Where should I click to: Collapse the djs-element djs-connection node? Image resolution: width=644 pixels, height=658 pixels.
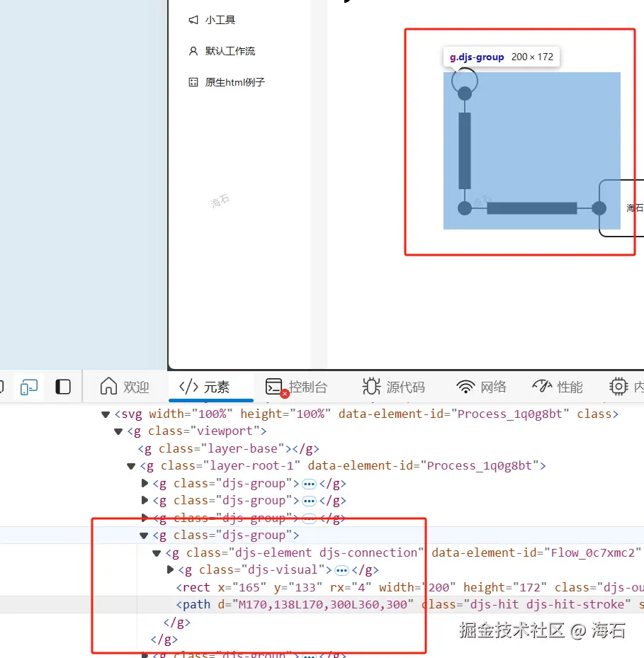click(x=157, y=553)
